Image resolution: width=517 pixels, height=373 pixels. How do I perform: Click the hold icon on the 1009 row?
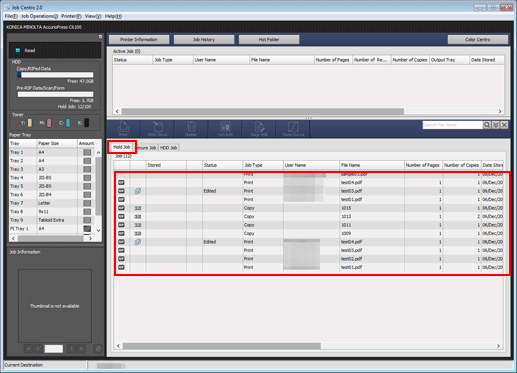pyautogui.click(x=121, y=233)
